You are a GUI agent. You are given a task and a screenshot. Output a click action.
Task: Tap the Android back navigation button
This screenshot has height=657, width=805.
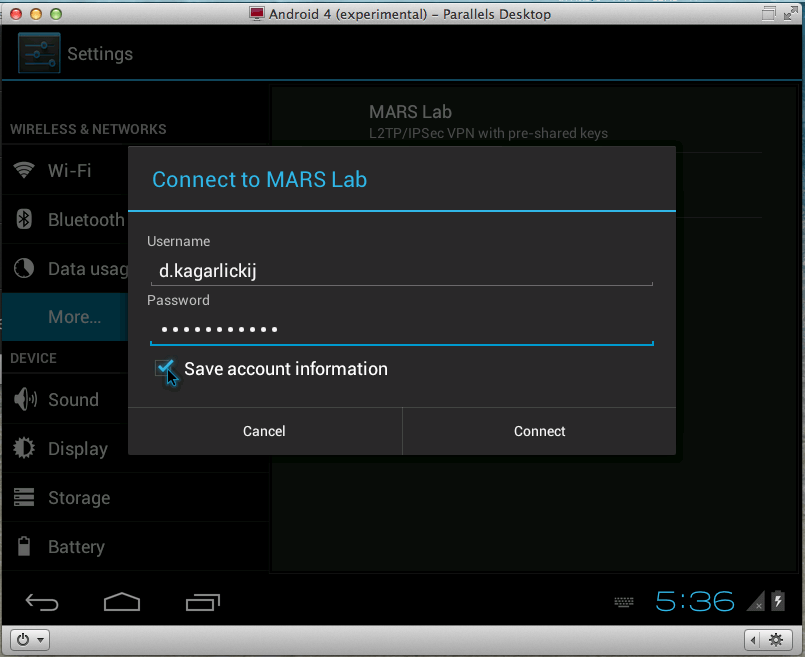click(x=42, y=602)
